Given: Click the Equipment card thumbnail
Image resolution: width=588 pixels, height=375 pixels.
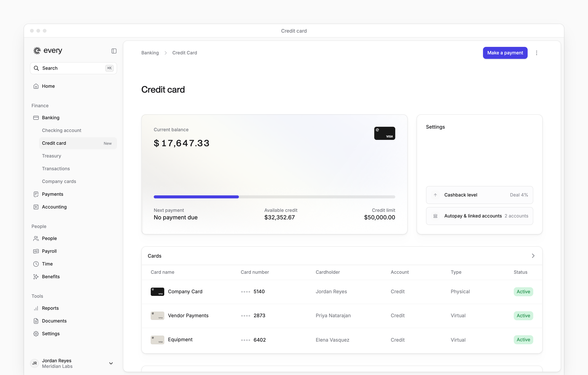Looking at the screenshot, I should [157, 340].
